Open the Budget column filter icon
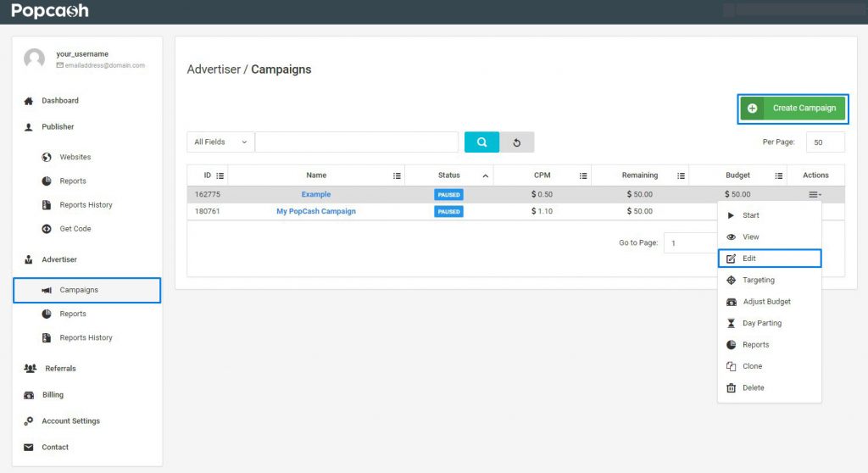Viewport: 868px width, 473px height. pyautogui.click(x=778, y=175)
